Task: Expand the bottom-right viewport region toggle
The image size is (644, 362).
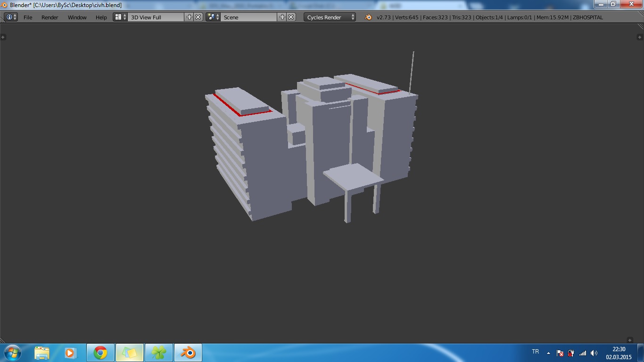Action: [630, 340]
